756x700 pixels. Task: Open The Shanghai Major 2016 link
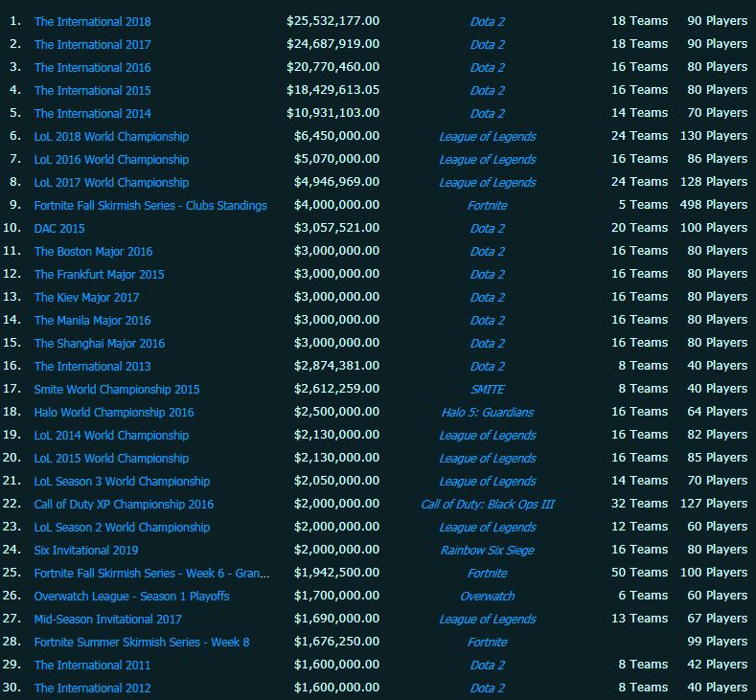(100, 344)
